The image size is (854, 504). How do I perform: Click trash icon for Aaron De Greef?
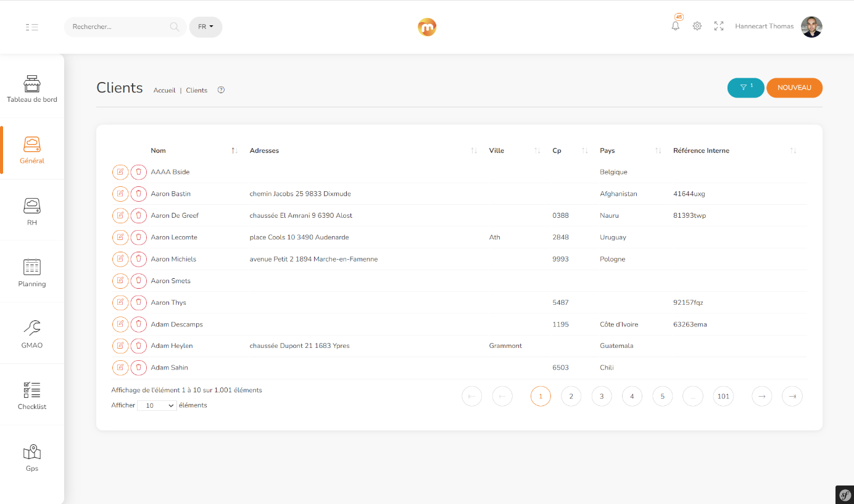139,215
